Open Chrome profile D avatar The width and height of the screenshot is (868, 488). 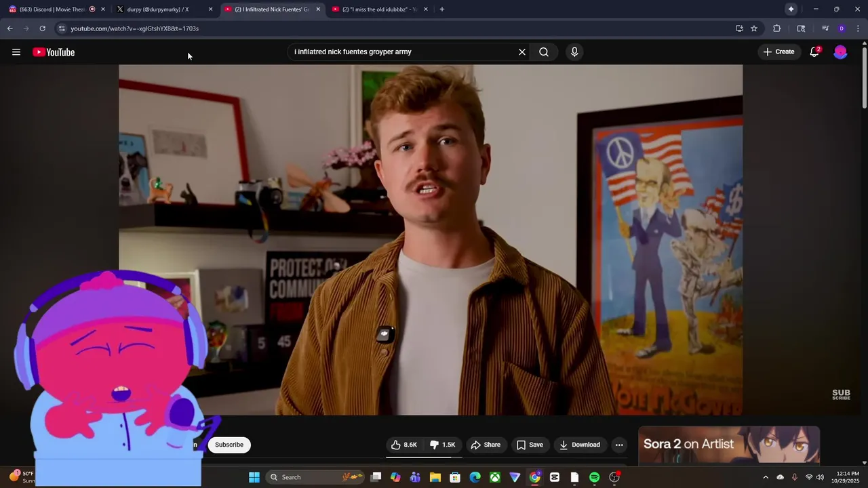[x=842, y=28]
